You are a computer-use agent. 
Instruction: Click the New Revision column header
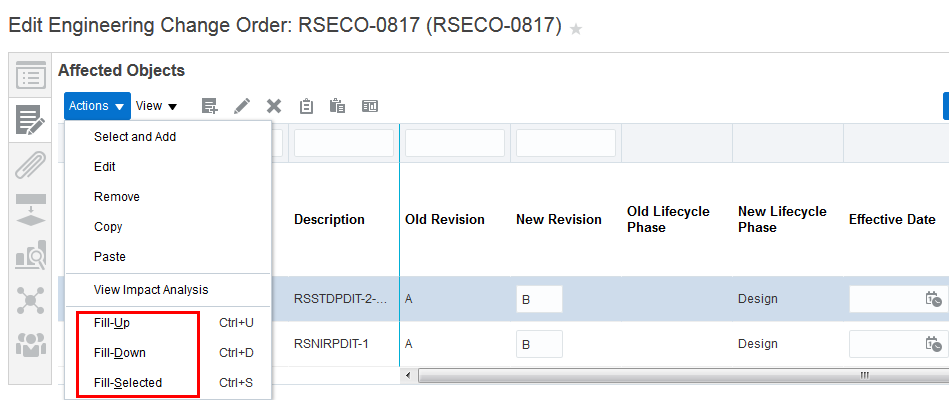pos(558,220)
